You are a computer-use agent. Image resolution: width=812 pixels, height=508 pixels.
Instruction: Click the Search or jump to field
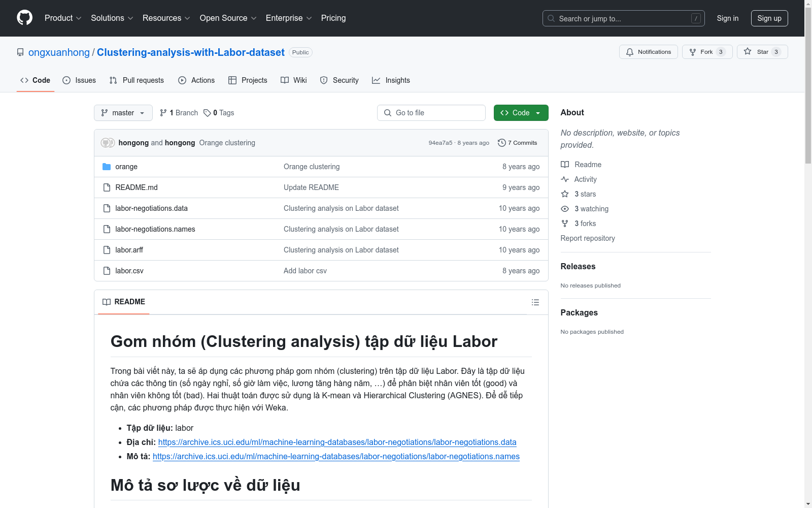(x=624, y=18)
